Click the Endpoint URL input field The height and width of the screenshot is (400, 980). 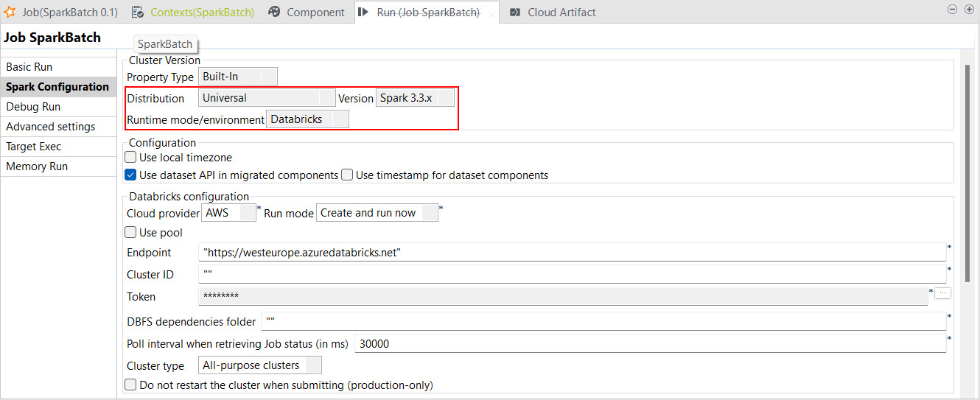click(x=572, y=253)
